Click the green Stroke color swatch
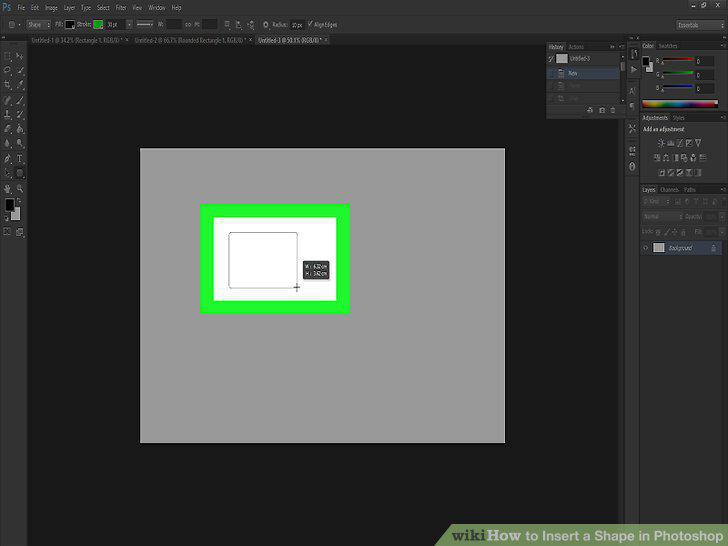728x546 pixels. 98,25
